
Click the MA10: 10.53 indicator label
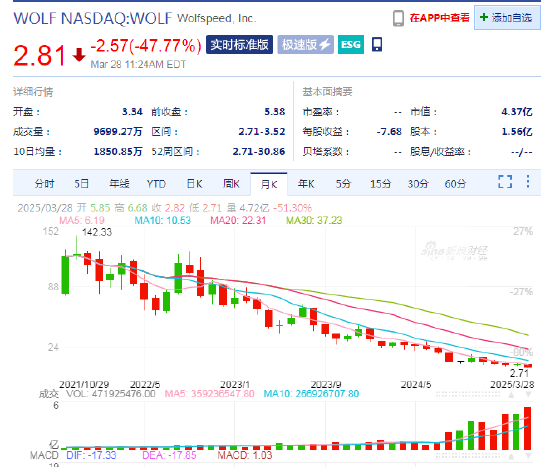(163, 220)
